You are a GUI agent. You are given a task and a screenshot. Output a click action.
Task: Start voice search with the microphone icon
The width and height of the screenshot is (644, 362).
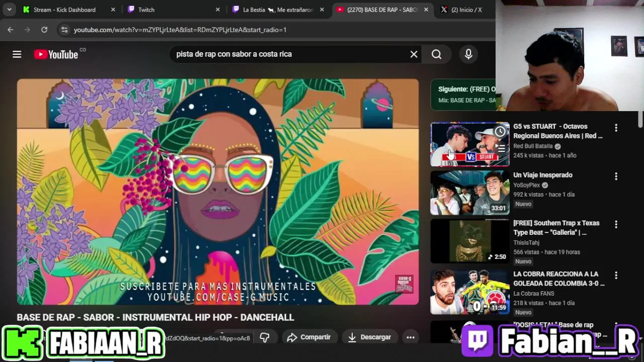click(468, 54)
